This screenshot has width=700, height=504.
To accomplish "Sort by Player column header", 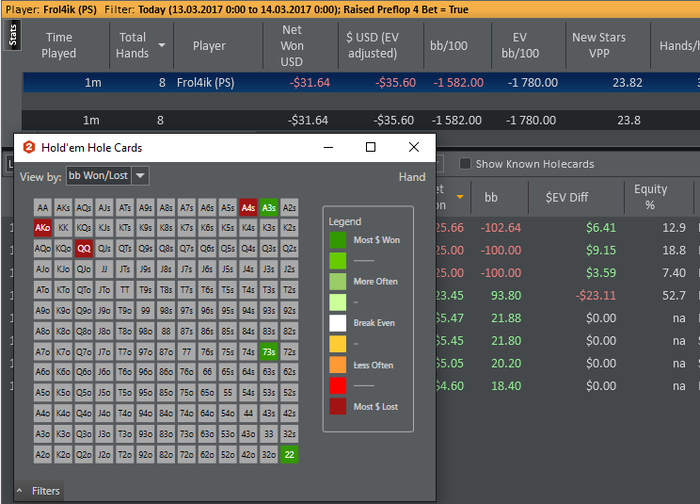I will click(x=209, y=45).
